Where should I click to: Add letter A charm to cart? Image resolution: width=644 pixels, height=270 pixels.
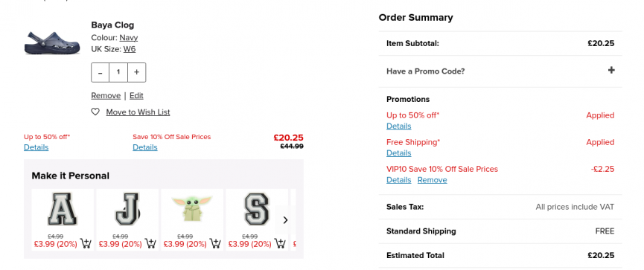pos(86,244)
